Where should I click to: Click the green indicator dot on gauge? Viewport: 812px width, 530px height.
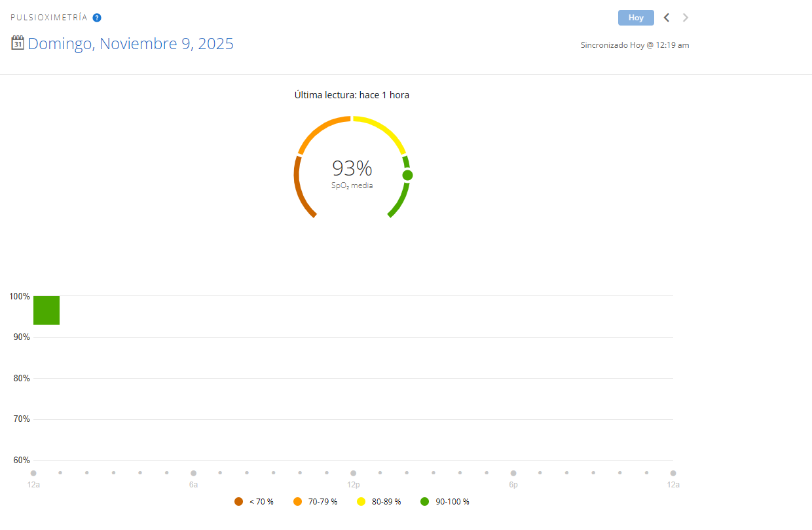point(407,175)
